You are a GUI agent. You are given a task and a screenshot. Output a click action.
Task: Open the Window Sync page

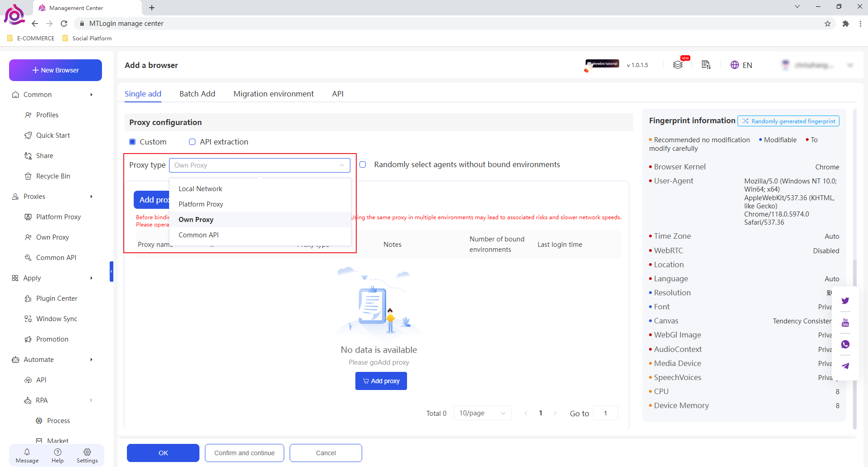pos(57,319)
